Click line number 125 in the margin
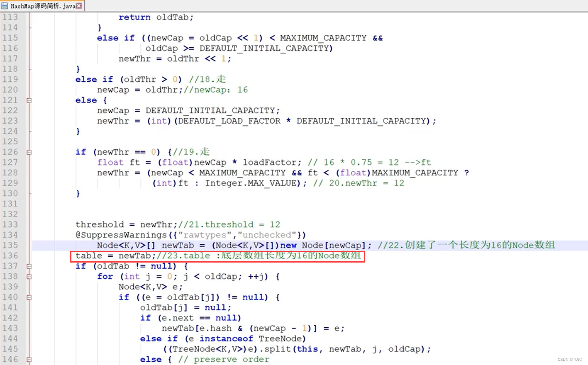 tap(10, 141)
